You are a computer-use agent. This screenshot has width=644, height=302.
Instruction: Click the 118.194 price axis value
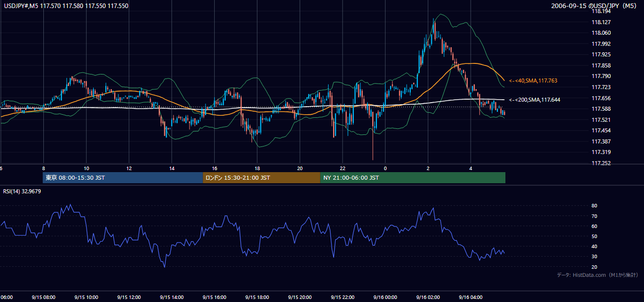[601, 11]
